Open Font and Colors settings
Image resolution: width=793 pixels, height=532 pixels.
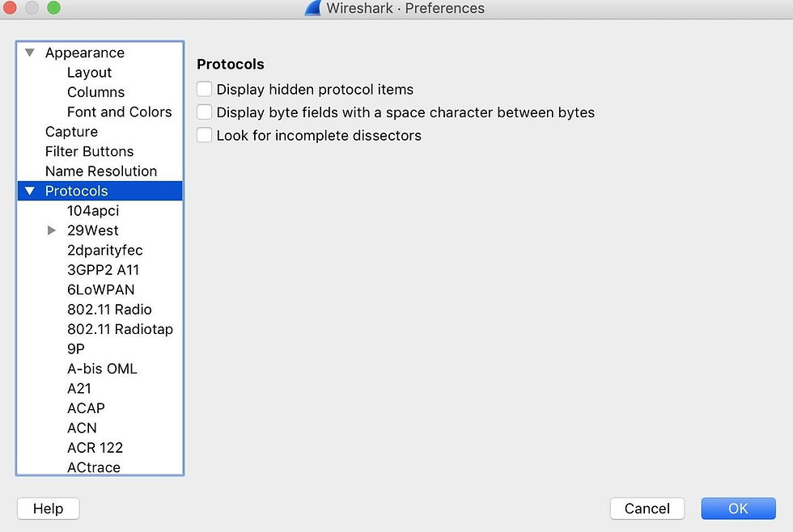tap(120, 112)
